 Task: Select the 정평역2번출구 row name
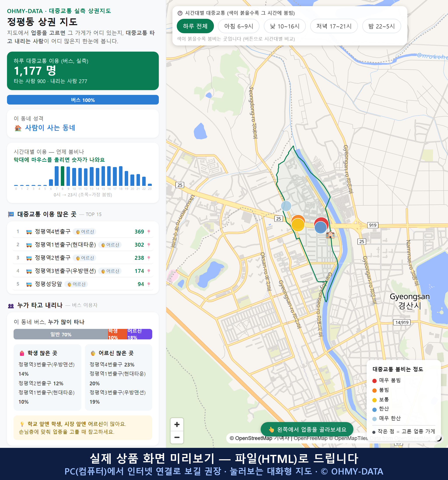[x=53, y=258]
